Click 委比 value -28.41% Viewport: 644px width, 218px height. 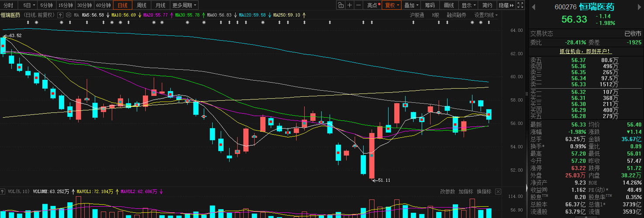click(575, 42)
